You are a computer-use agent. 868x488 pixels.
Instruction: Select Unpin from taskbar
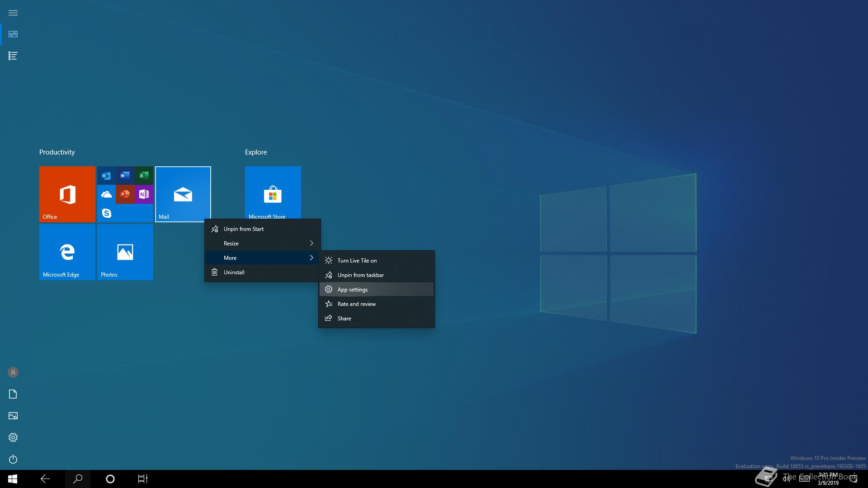pyautogui.click(x=377, y=275)
